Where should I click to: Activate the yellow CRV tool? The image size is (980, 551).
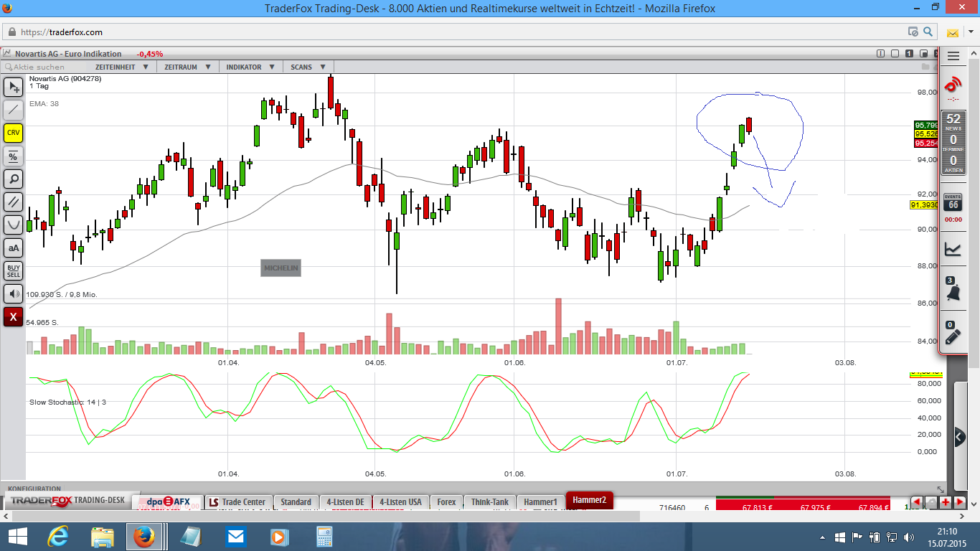tap(14, 133)
